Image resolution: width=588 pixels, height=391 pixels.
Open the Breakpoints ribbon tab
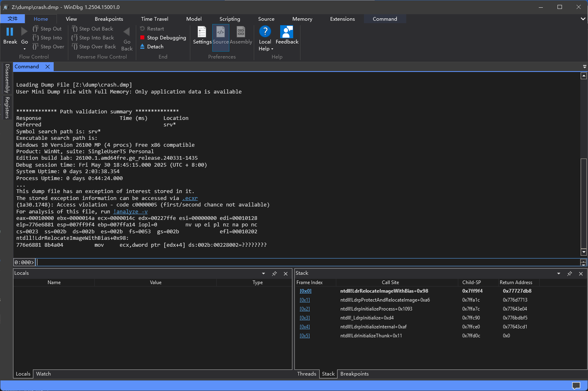pos(109,19)
